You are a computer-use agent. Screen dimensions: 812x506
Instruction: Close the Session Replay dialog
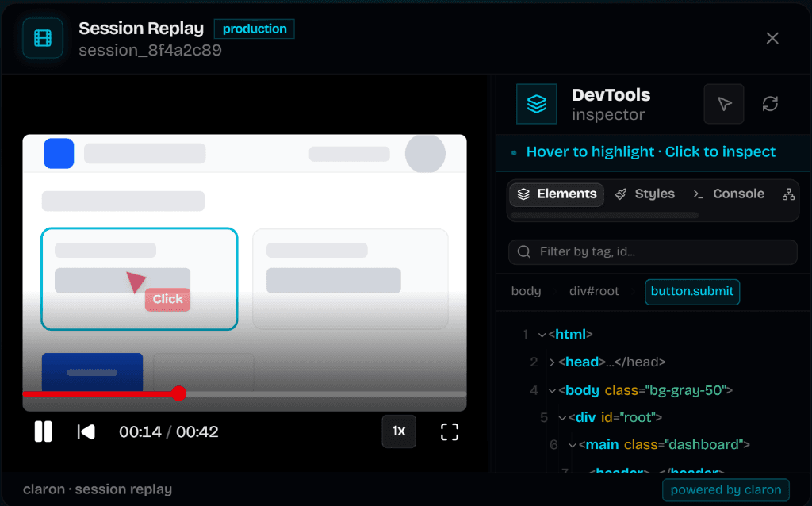click(x=772, y=38)
